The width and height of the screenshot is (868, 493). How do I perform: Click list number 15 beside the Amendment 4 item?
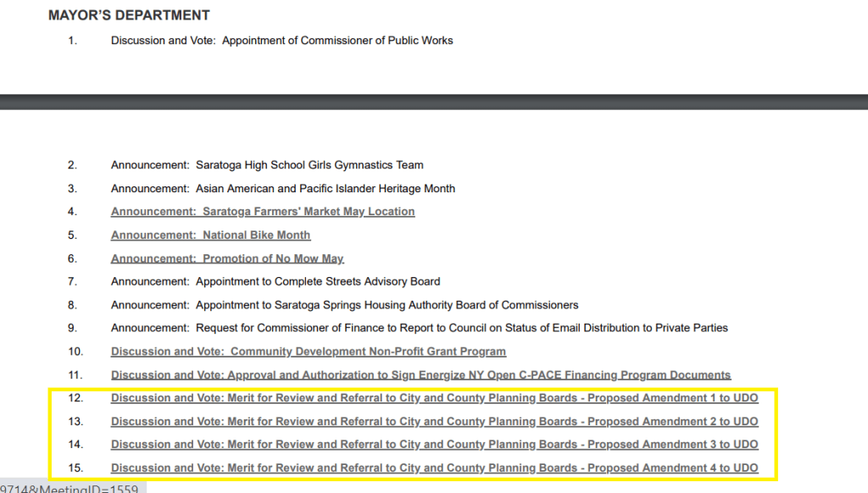(x=75, y=468)
